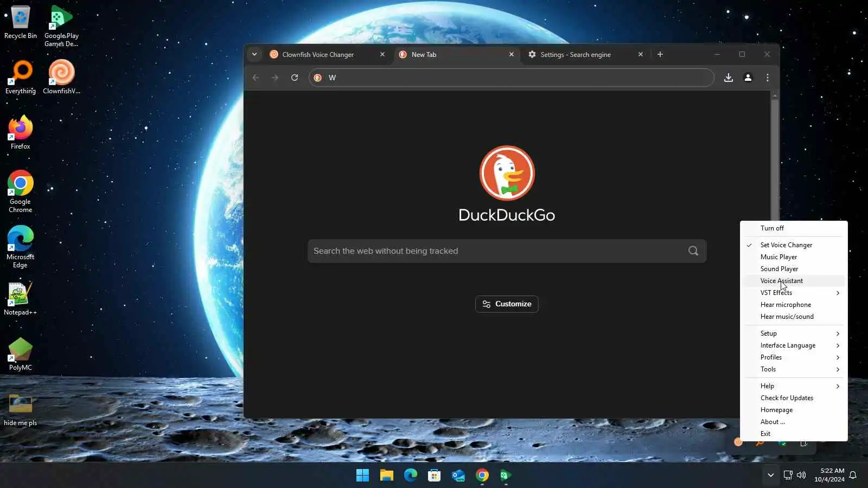
Task: Open the notification bell
Action: click(x=853, y=476)
